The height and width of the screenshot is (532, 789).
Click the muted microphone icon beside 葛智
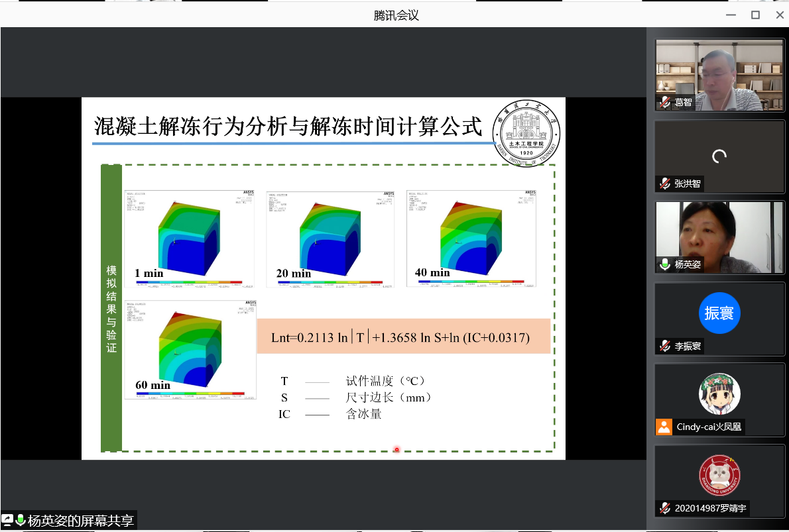[665, 102]
